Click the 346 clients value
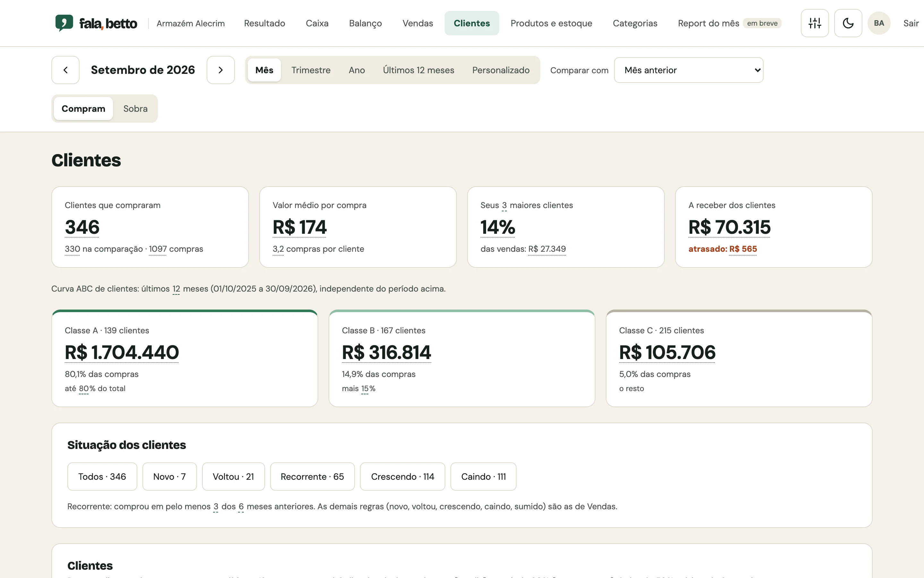Image resolution: width=924 pixels, height=578 pixels. (82, 227)
